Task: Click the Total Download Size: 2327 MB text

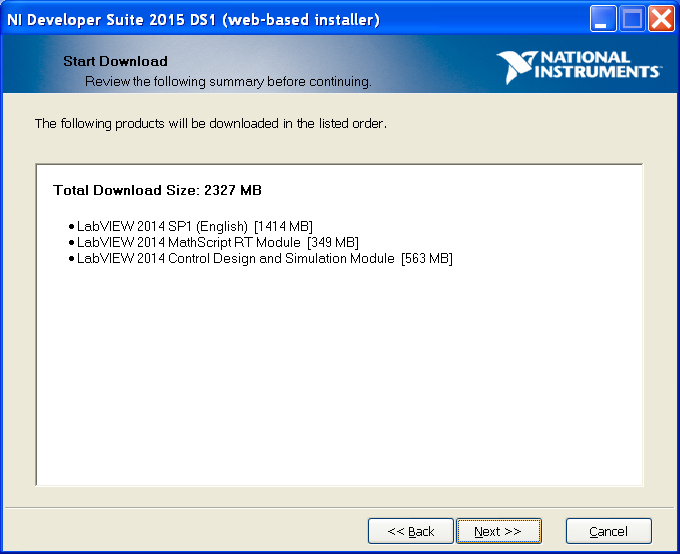Action: click(157, 190)
